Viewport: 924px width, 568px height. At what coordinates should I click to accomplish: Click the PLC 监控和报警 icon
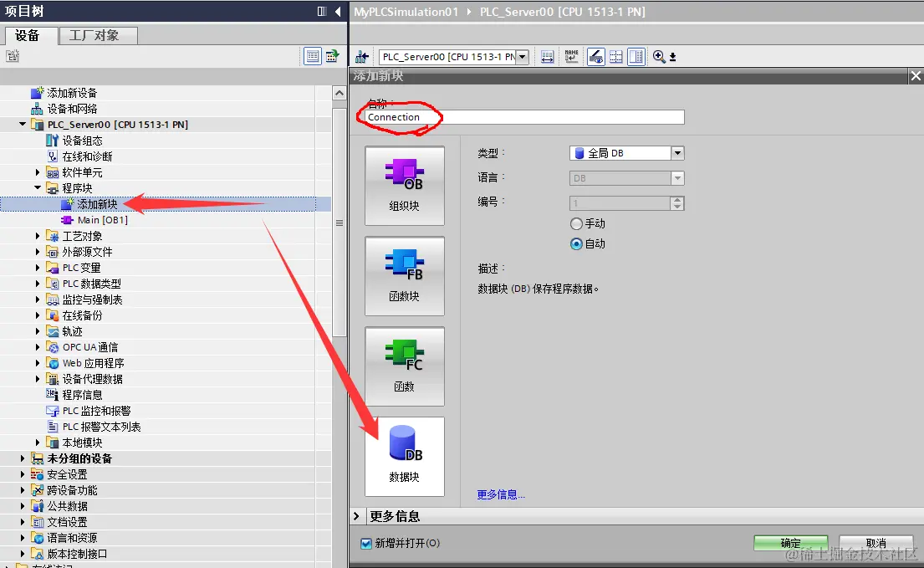[x=53, y=411]
